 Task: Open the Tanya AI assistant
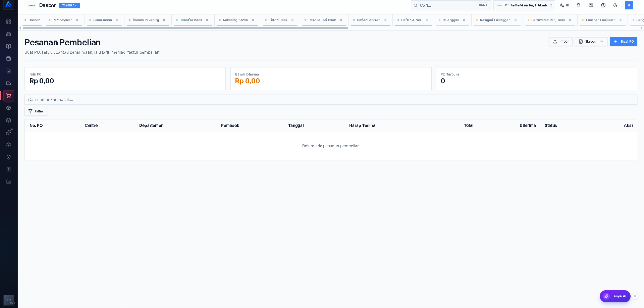click(x=615, y=296)
